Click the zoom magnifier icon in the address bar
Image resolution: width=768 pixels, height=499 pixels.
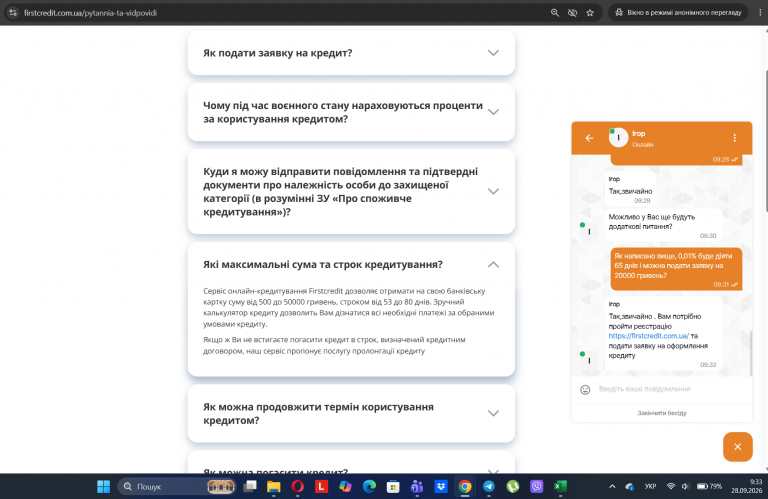pos(554,13)
